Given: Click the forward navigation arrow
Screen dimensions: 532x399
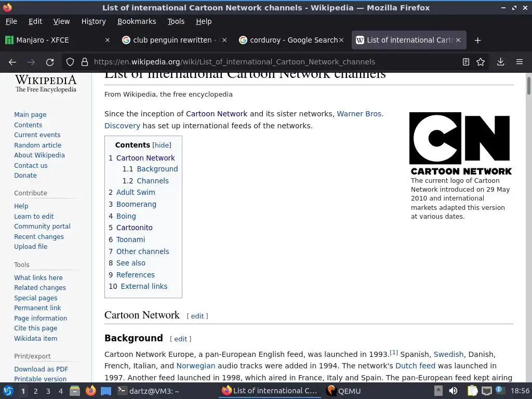Looking at the screenshot, I should pyautogui.click(x=31, y=62).
